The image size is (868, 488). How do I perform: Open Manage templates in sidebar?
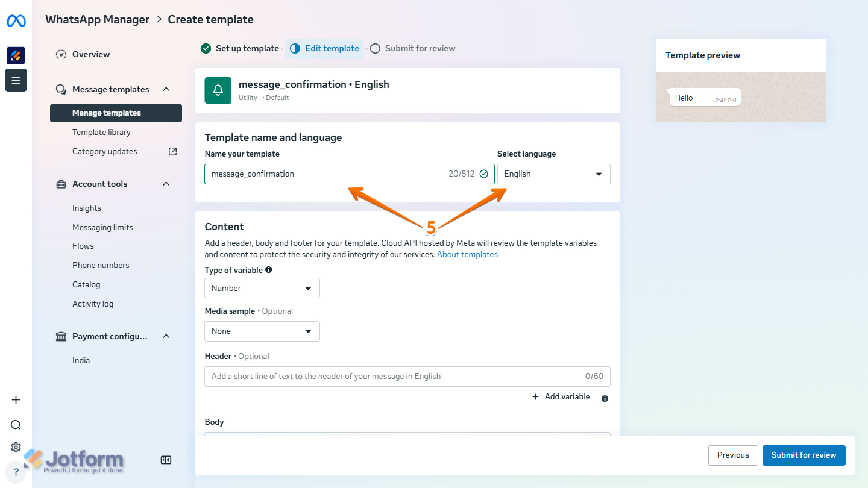pyautogui.click(x=116, y=113)
